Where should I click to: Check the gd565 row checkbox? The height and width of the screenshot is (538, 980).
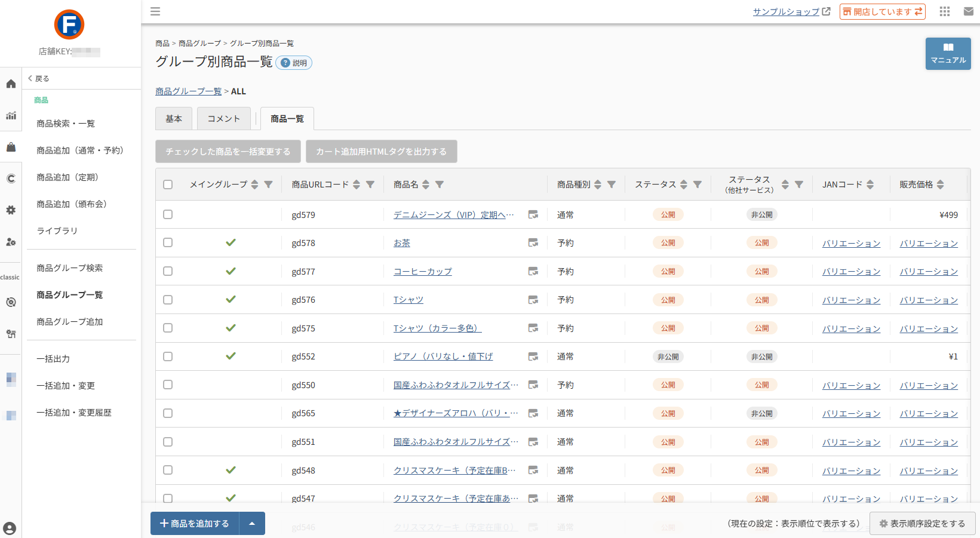[168, 413]
